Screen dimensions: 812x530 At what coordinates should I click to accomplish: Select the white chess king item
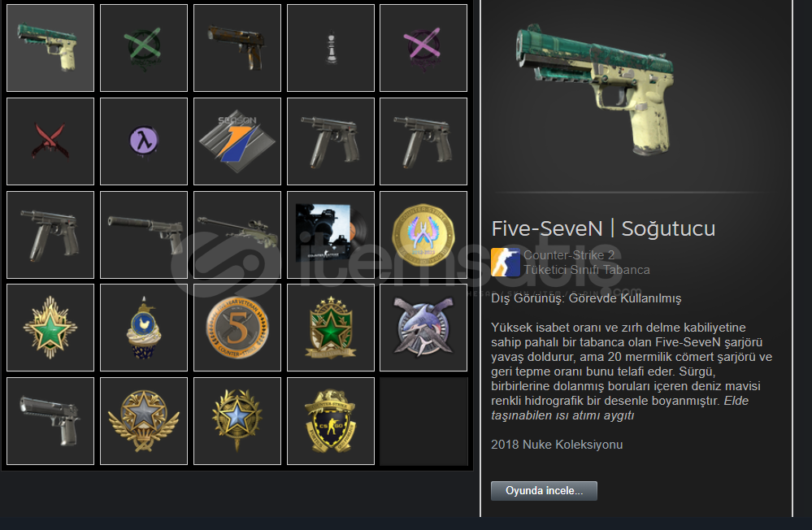point(330,48)
